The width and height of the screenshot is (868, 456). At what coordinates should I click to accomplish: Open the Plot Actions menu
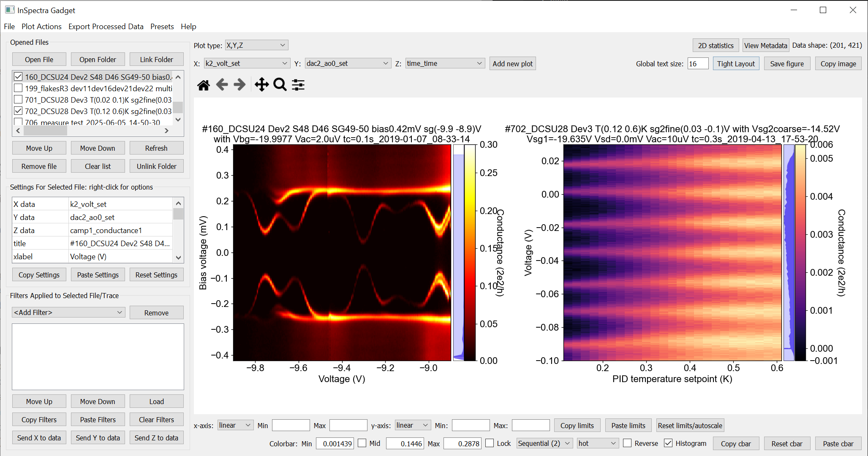click(x=41, y=26)
